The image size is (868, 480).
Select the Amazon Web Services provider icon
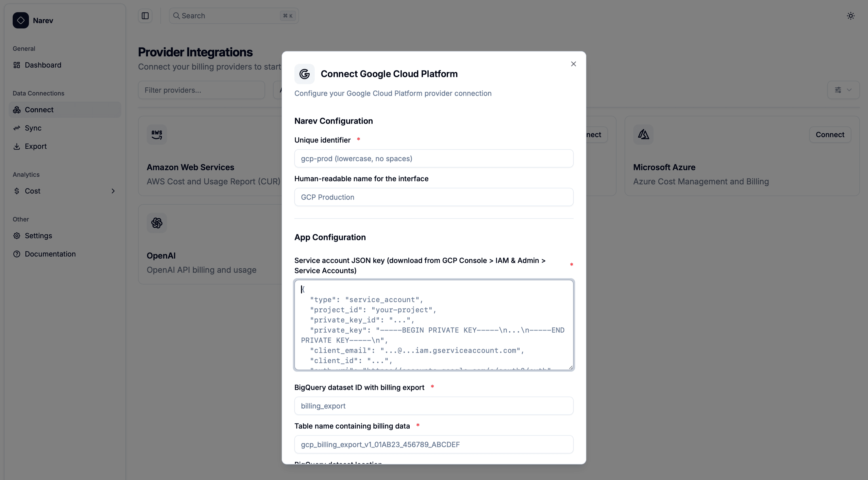pyautogui.click(x=157, y=134)
